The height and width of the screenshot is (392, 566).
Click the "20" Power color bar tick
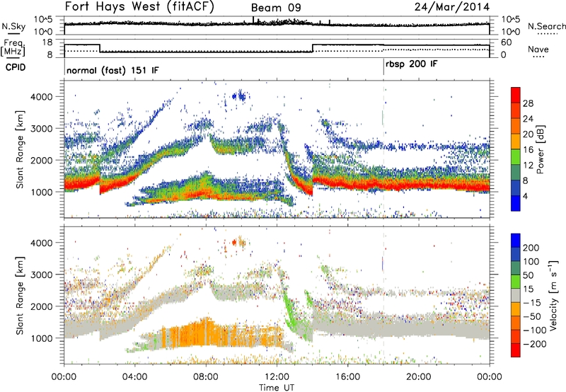point(528,134)
